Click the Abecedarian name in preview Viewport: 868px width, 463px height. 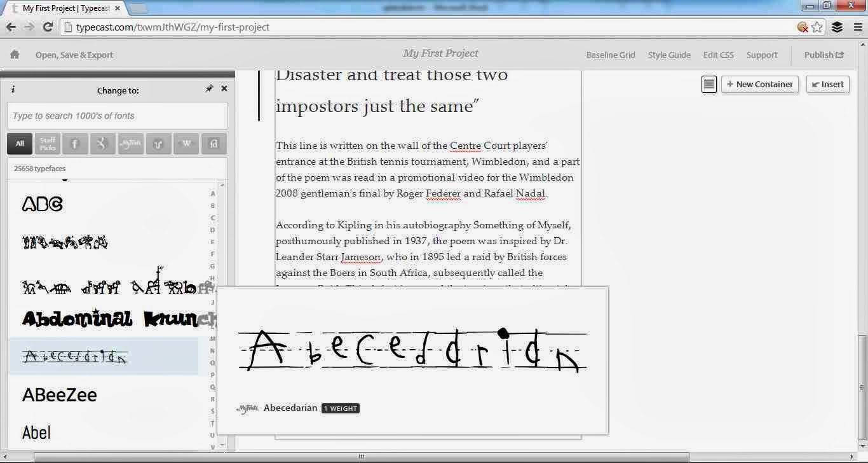coord(290,408)
